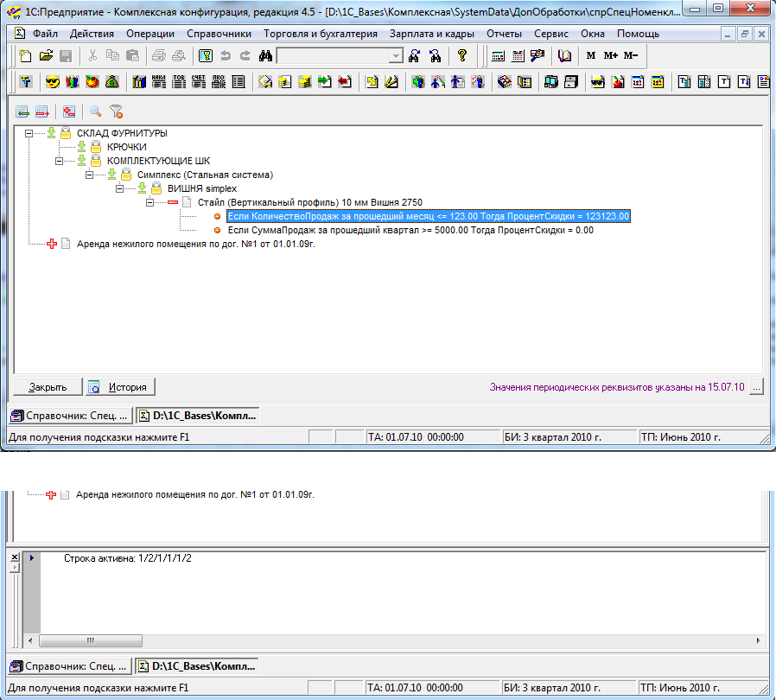Click the New document toolbar icon
Viewport: 776px width, 700px height.
click(x=25, y=56)
